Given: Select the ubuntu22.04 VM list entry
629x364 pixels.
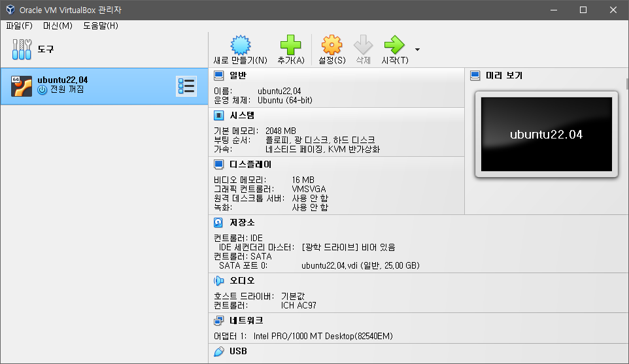Looking at the screenshot, I should [105, 86].
